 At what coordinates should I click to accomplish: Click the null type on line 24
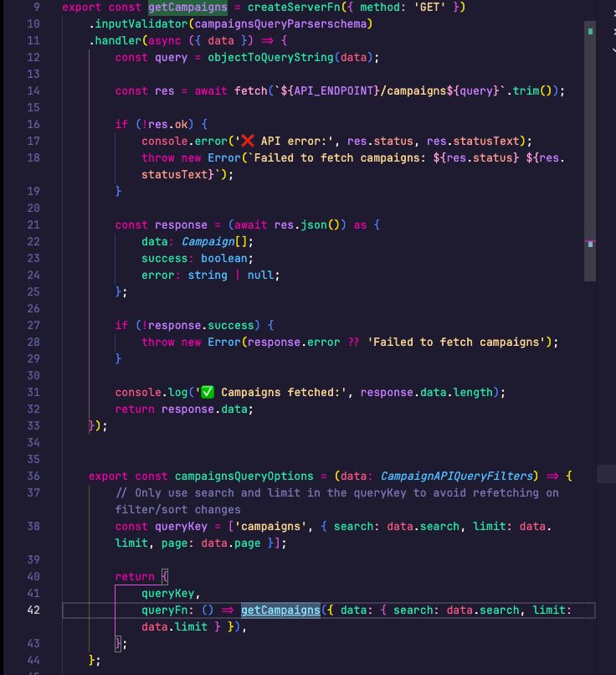pos(260,275)
